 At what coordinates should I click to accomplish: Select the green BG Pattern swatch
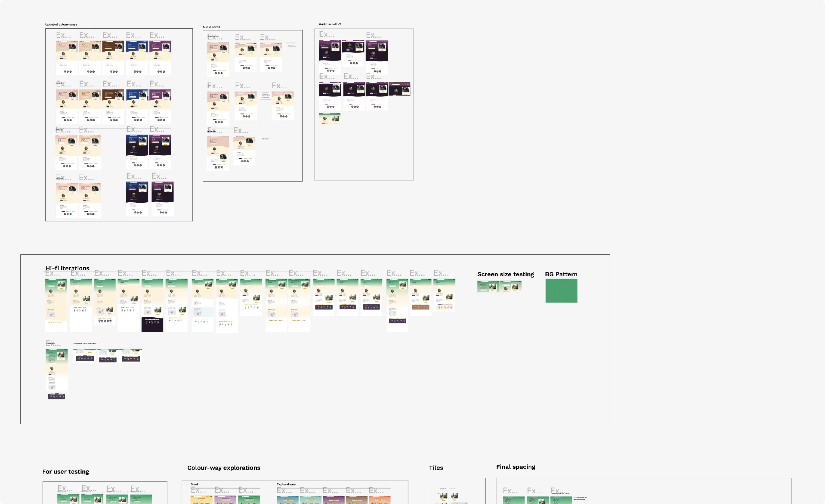pyautogui.click(x=561, y=291)
